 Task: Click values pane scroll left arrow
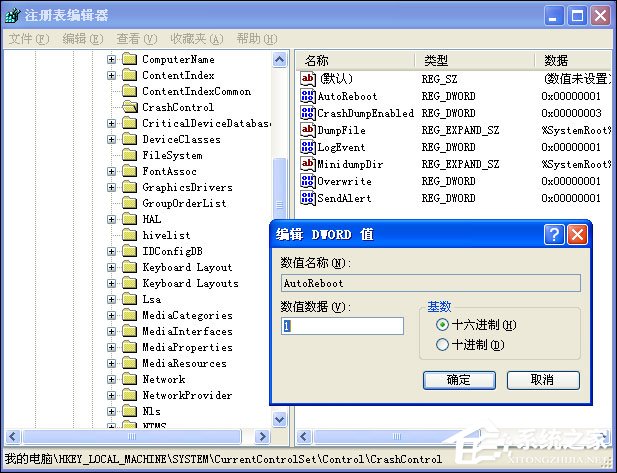point(303,436)
